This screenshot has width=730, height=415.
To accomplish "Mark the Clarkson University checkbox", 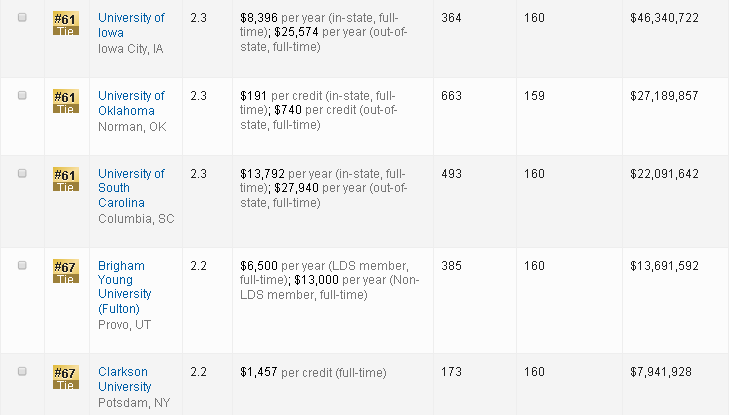I will (23, 372).
